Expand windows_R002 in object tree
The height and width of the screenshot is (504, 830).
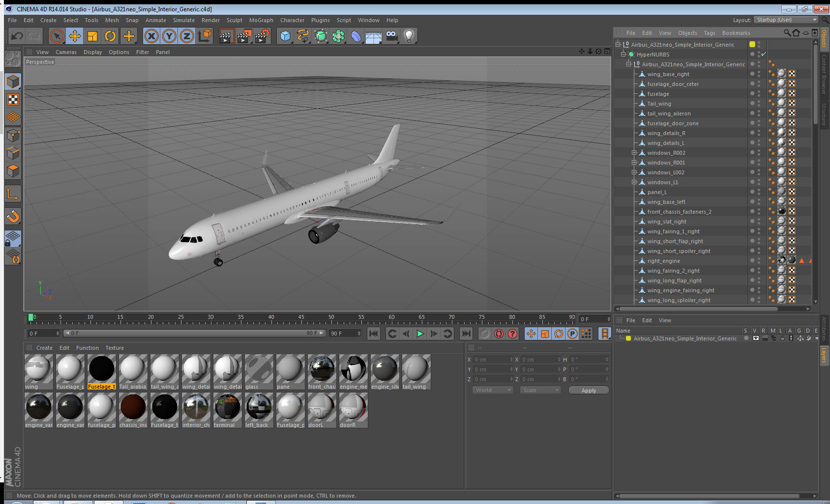tap(634, 153)
